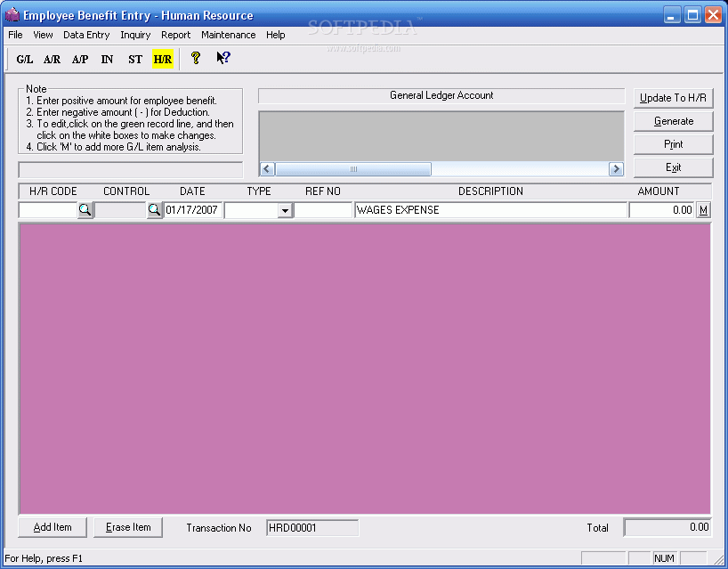
Task: Click the Add Item button
Action: (x=53, y=527)
